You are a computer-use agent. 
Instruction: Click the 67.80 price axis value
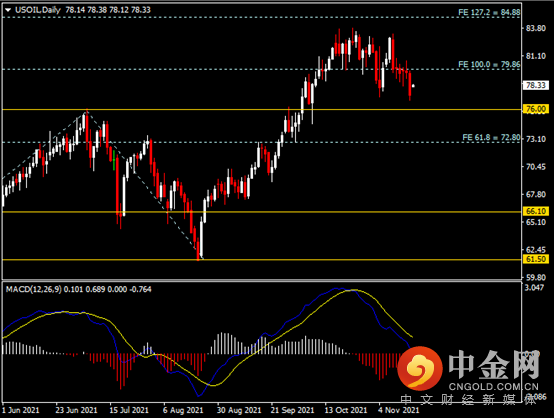tap(536, 194)
